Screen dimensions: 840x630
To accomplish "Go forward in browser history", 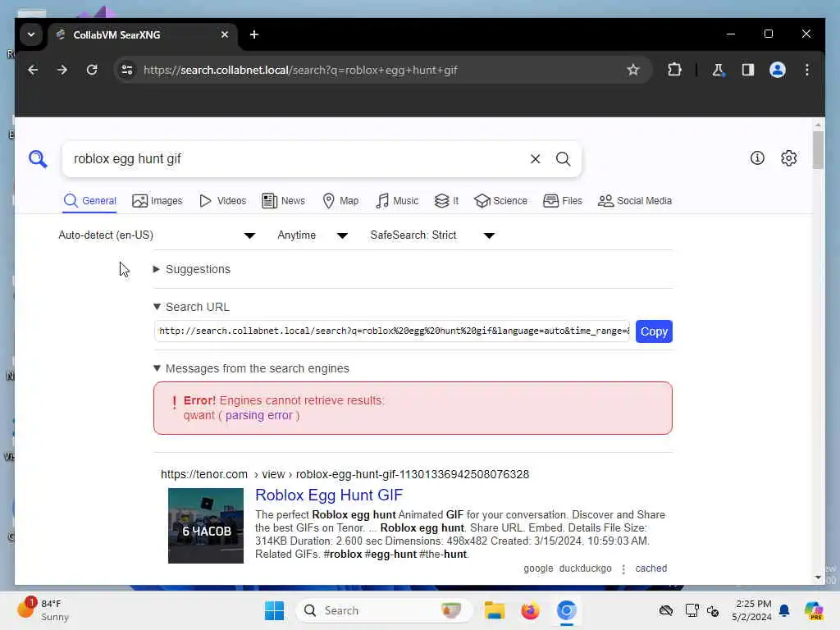I will pyautogui.click(x=62, y=71).
